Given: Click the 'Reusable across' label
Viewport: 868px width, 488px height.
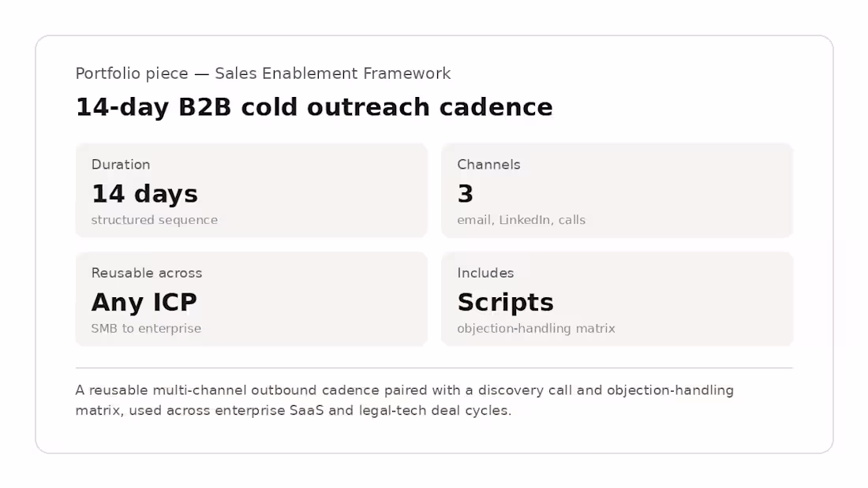Looking at the screenshot, I should tap(147, 273).
